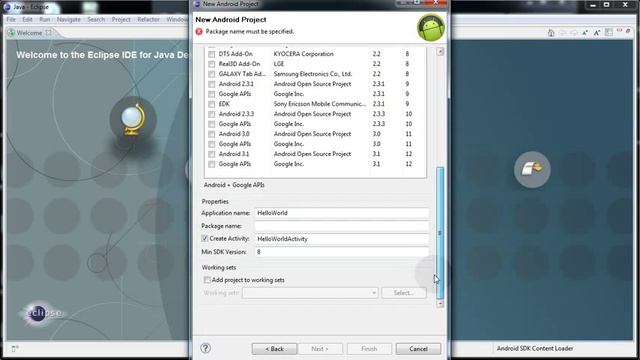
Task: Click the LGE vendor cell
Action: (279, 64)
